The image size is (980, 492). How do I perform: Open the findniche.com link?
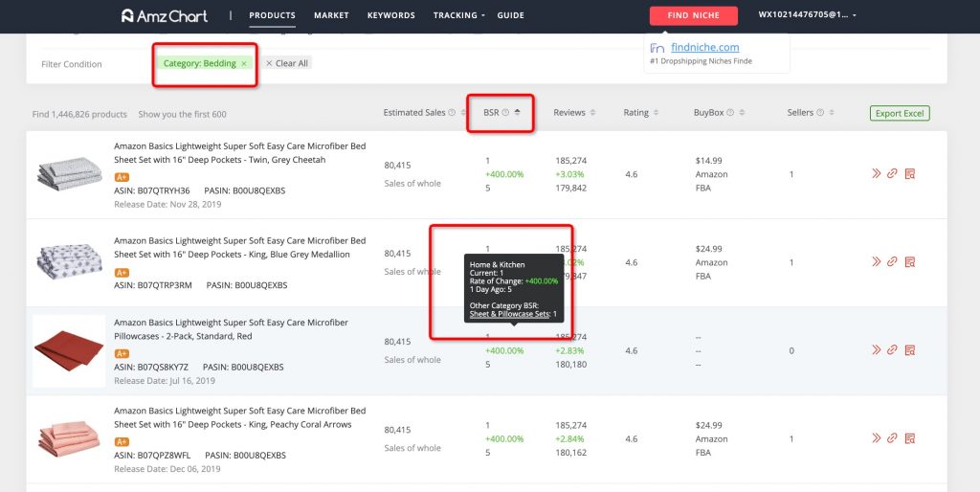705,48
